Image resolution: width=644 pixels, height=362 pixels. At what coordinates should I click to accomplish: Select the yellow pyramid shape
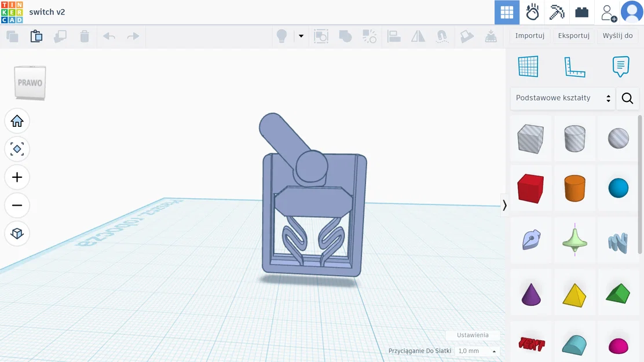574,295
